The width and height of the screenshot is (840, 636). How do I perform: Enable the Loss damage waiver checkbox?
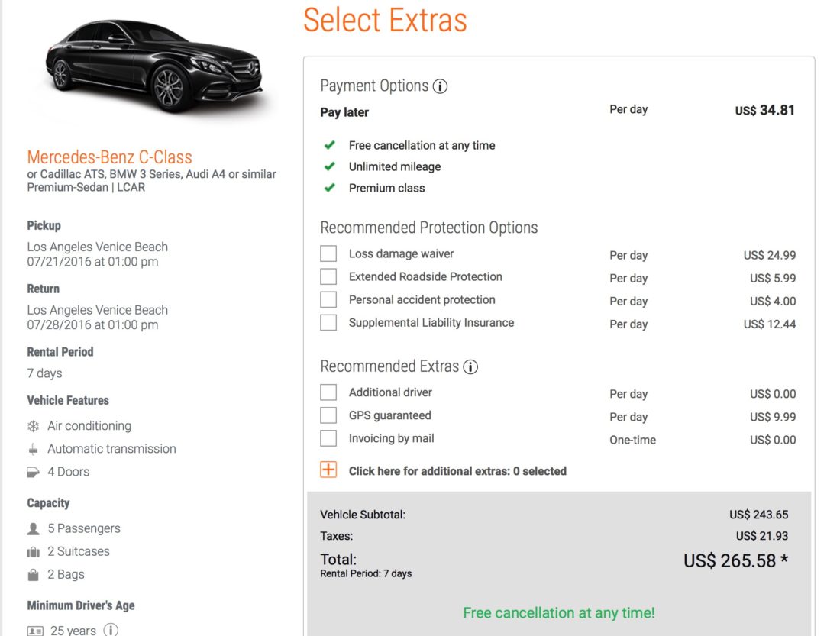pyautogui.click(x=328, y=254)
